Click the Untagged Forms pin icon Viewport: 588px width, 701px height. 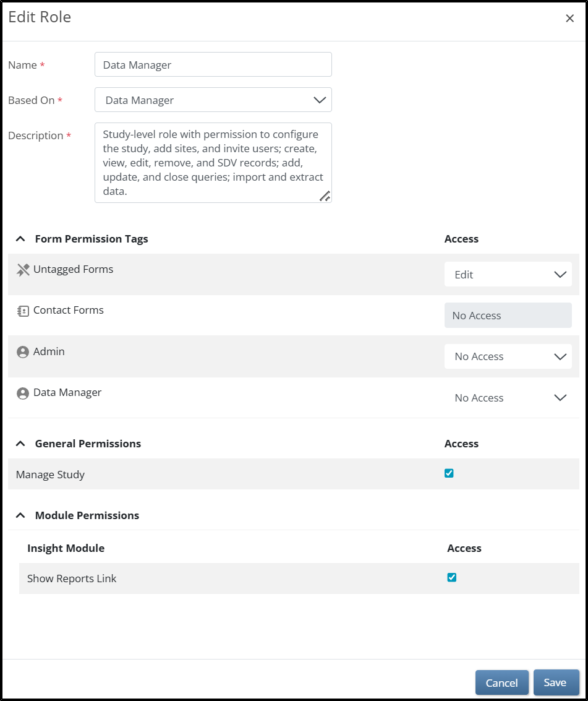pos(23,270)
